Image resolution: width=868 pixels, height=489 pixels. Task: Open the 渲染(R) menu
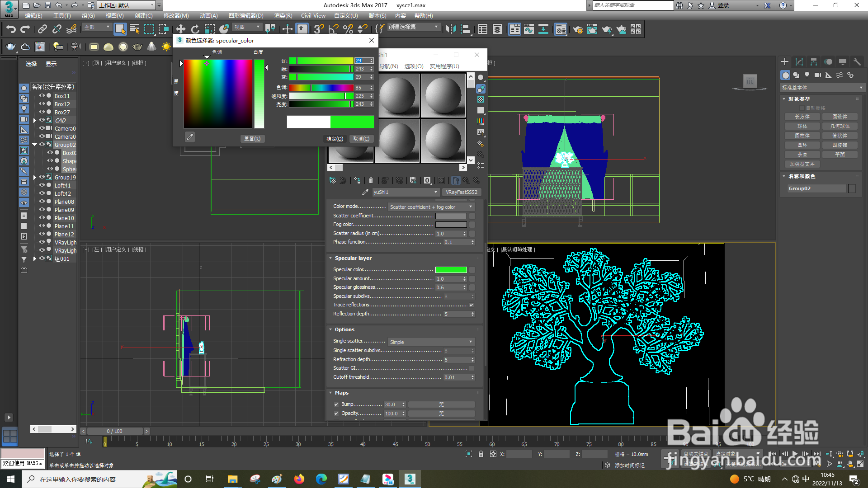tap(283, 16)
